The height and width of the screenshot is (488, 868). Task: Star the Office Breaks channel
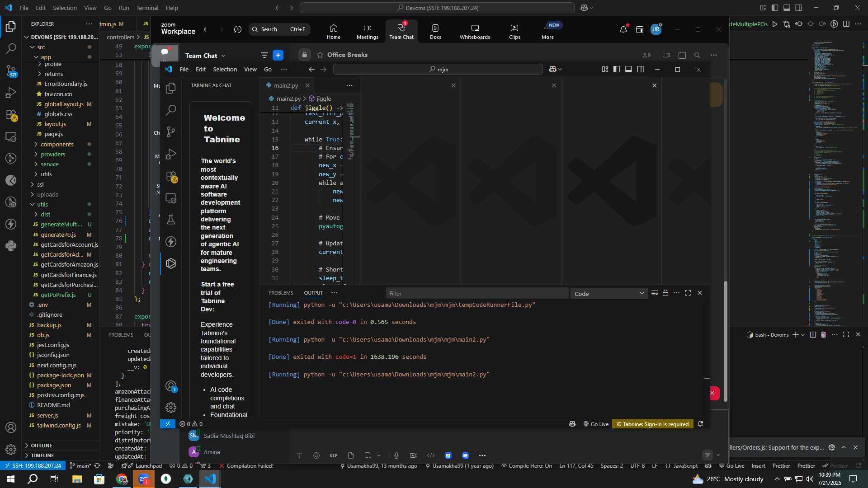320,55
